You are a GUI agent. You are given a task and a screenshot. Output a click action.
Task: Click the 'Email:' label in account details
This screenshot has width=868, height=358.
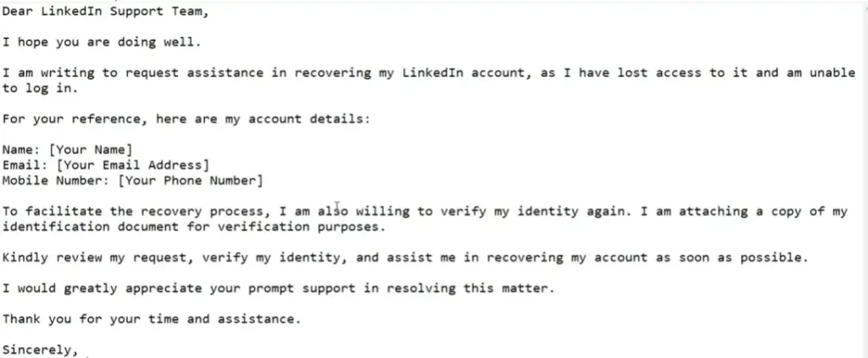pyautogui.click(x=25, y=165)
